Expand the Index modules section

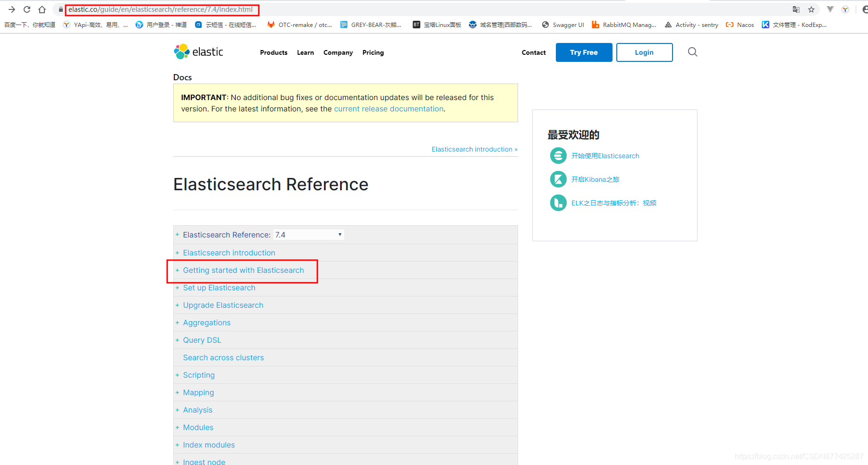pos(178,445)
